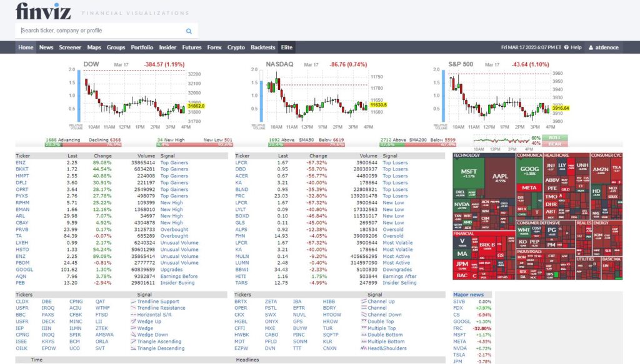Switch to the Backtests tab
The image size is (640, 364).
pos(262,47)
